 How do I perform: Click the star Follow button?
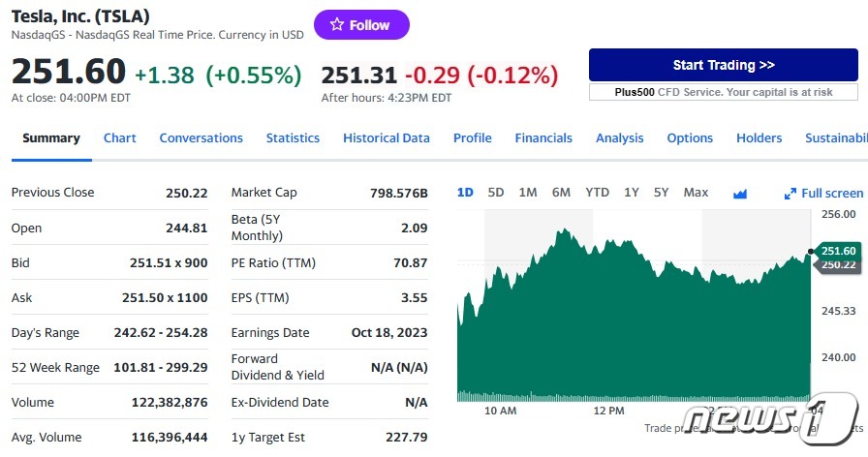[361, 25]
